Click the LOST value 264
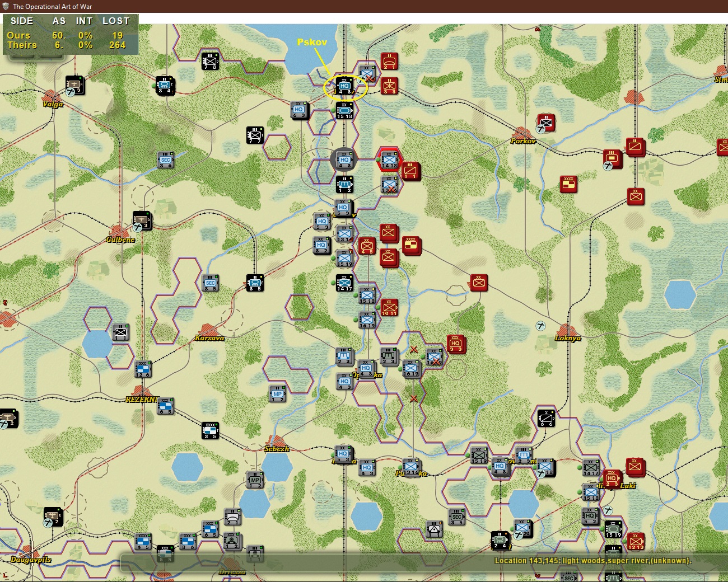Screen dimensions: 728x582 tap(118, 45)
